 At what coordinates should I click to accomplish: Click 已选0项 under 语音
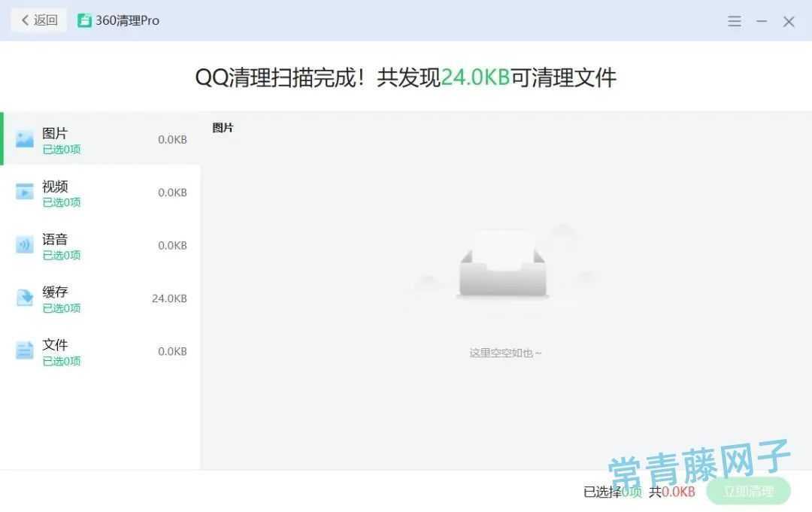62,255
